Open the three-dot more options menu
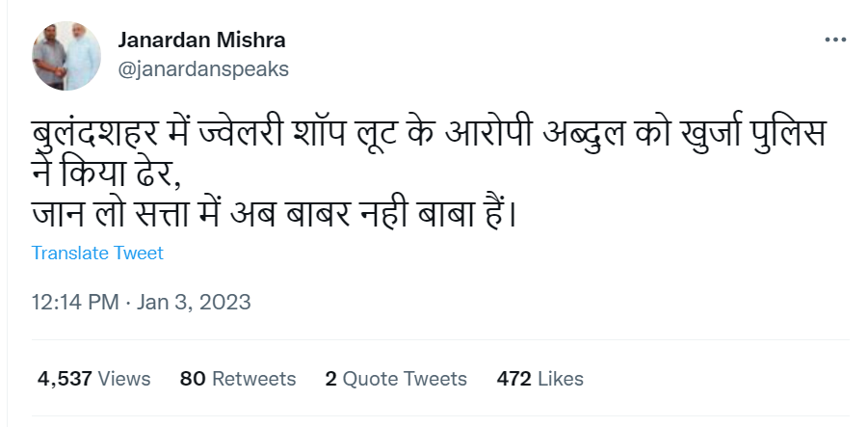Screen dimensions: 868x427 click(835, 40)
